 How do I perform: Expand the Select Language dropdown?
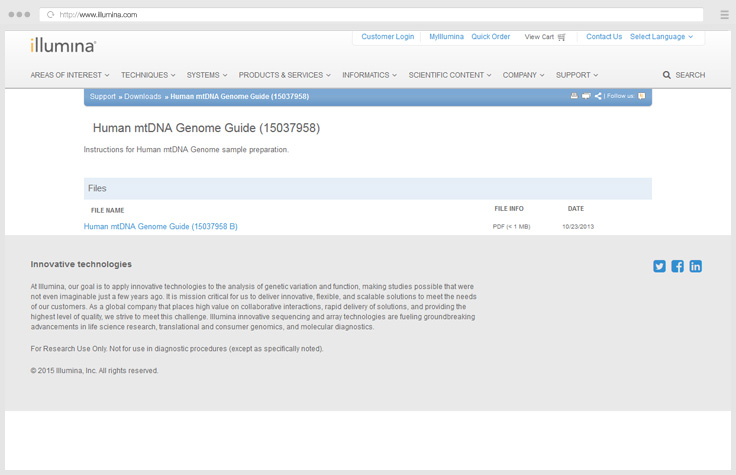pos(661,37)
